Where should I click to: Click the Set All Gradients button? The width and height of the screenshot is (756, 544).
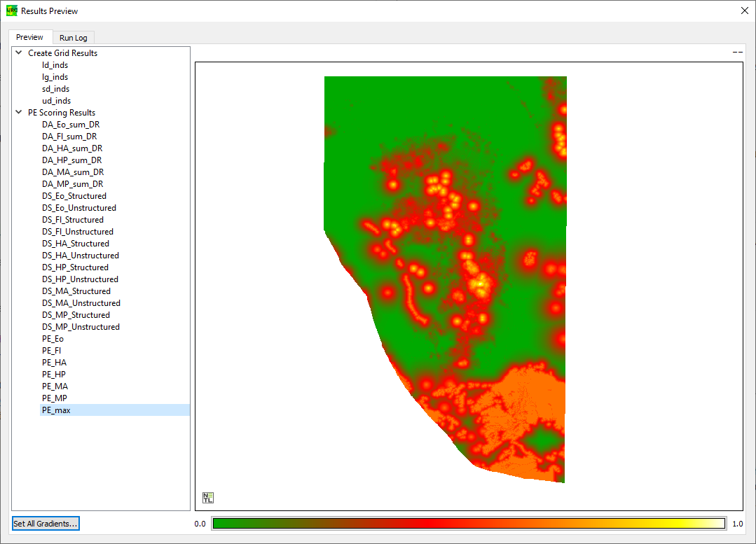[46, 523]
